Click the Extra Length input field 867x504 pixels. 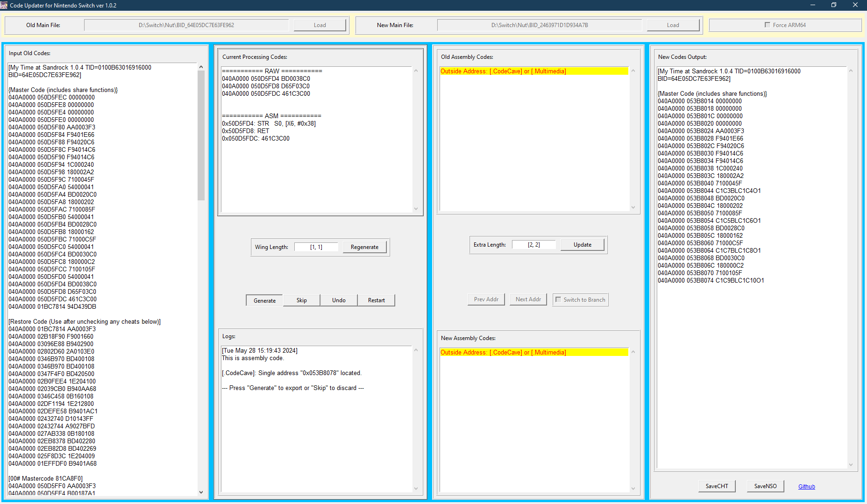534,245
